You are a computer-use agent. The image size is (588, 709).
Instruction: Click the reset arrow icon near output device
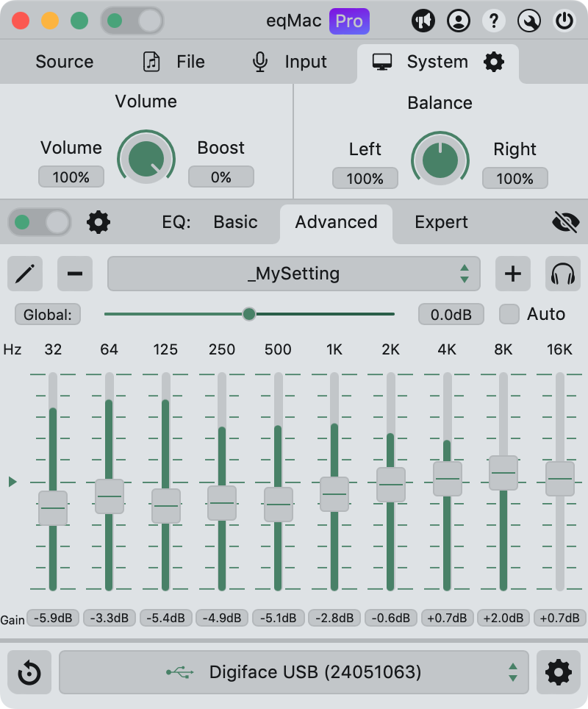(29, 672)
